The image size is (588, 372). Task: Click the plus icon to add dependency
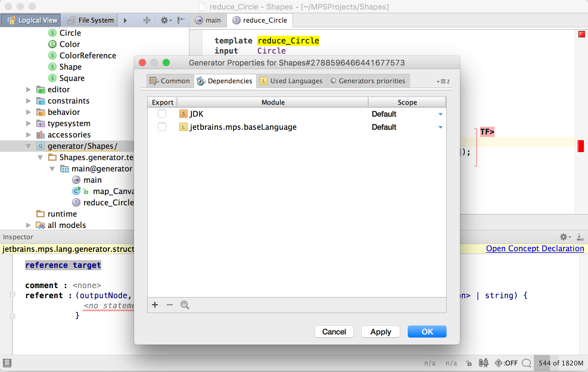pos(155,305)
